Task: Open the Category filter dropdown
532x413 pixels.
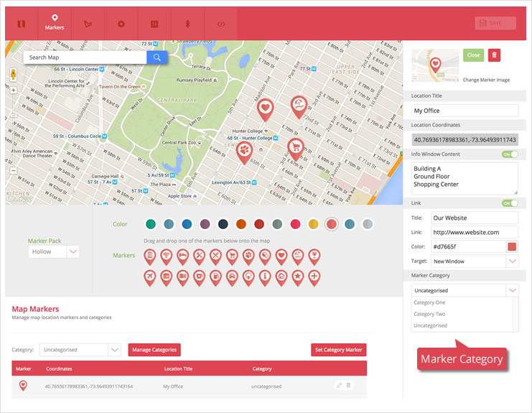Action: pos(114,350)
